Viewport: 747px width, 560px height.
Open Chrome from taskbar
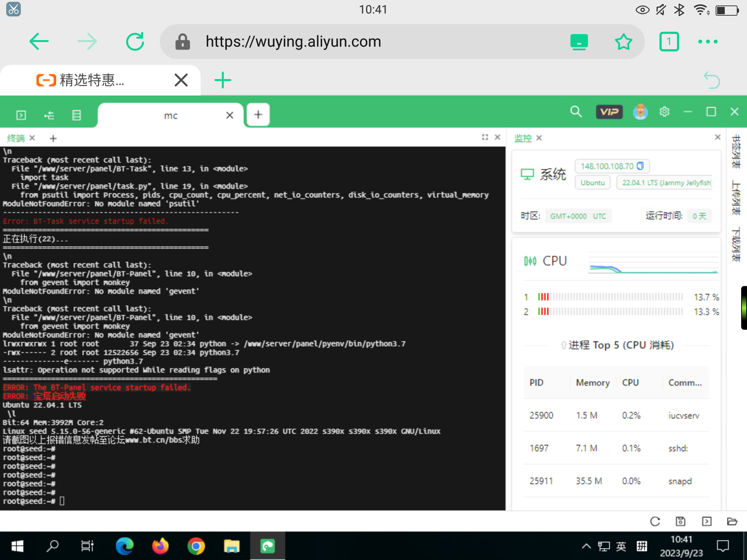(x=196, y=546)
